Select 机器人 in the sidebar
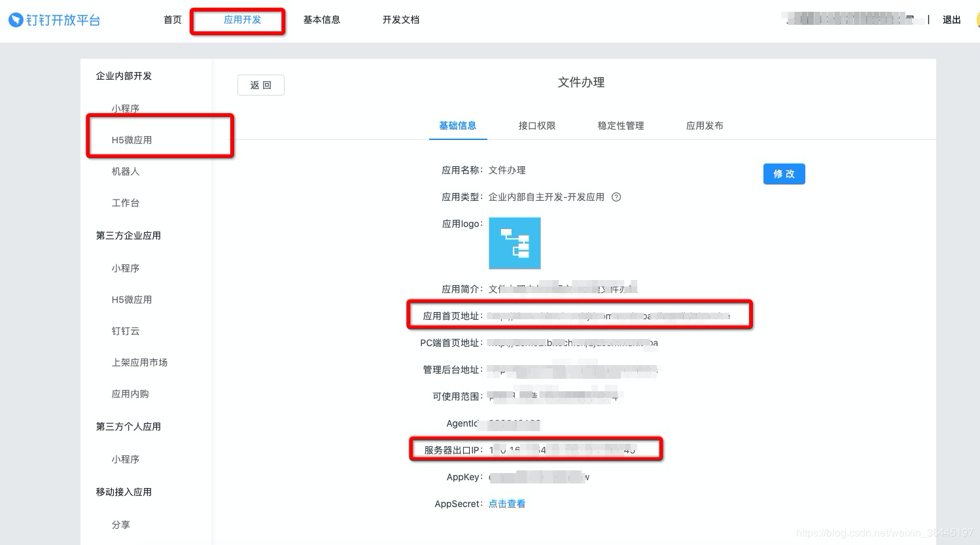The image size is (980, 545). pyautogui.click(x=126, y=171)
